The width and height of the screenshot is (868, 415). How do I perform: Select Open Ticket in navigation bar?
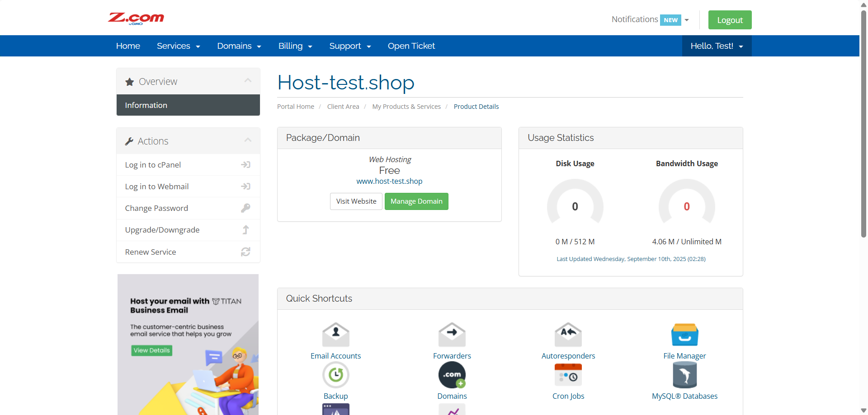tap(411, 46)
